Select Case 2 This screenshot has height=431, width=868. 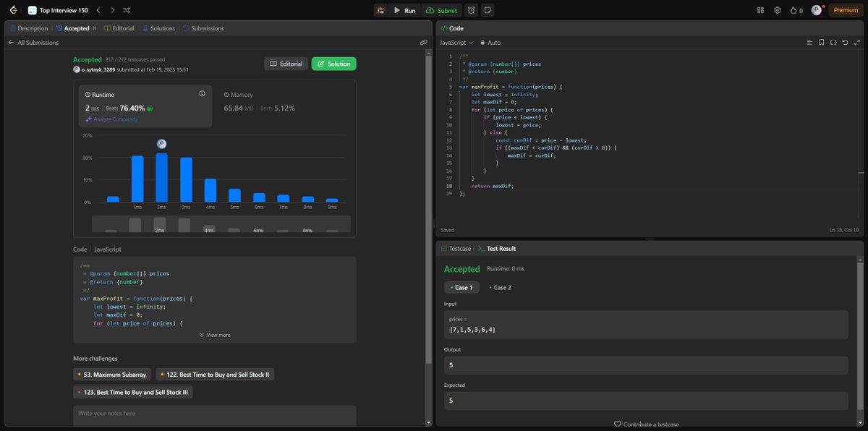[501, 288]
